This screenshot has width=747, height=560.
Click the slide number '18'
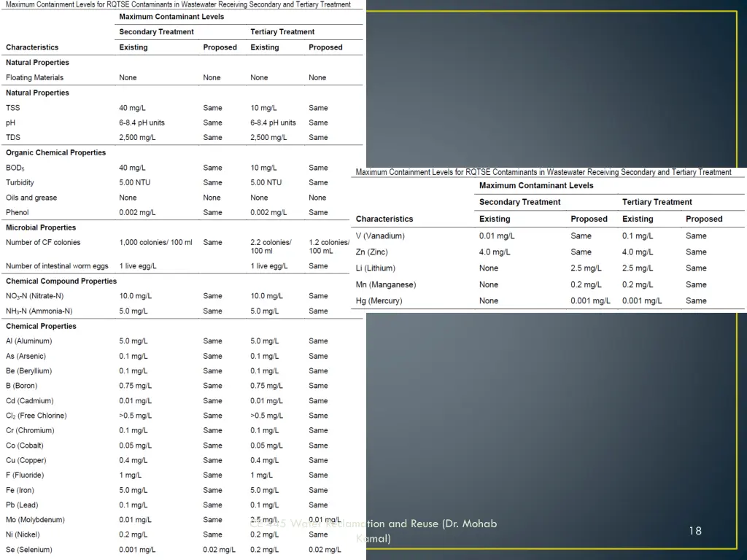coord(695,531)
